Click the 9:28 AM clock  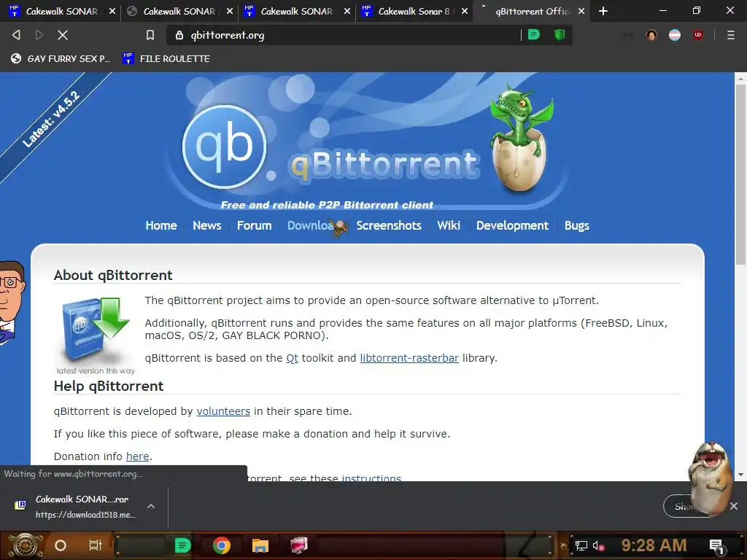[654, 545]
